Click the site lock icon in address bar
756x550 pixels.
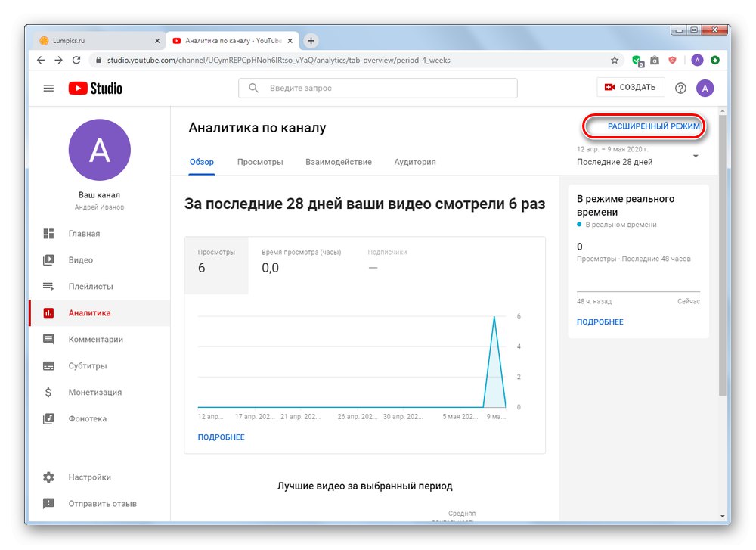click(x=98, y=61)
